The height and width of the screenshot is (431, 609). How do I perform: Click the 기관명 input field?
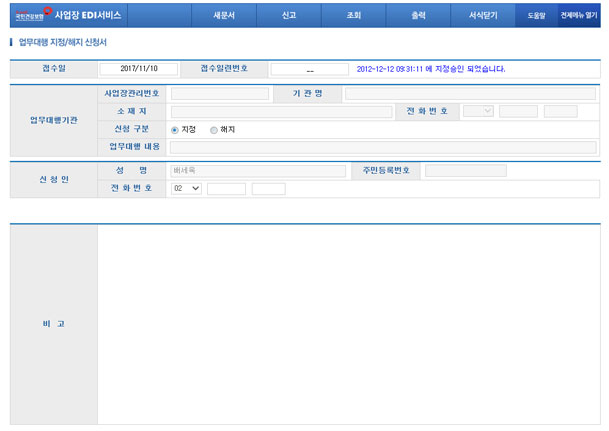[x=470, y=94]
